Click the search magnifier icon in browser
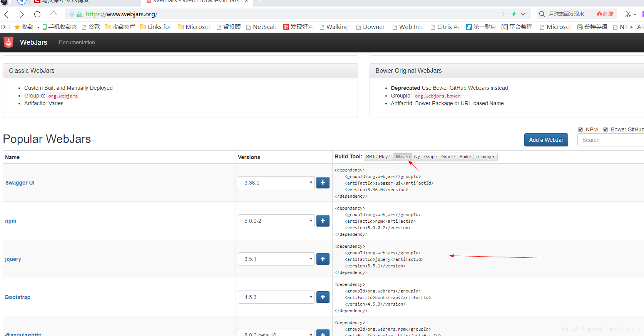644x336 pixels. coord(542,14)
